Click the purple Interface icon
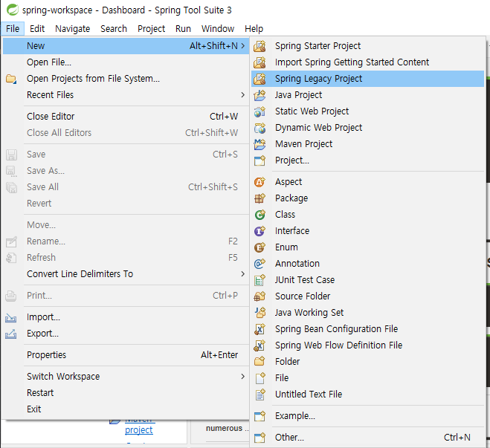Viewport: 490px width, 448px height. click(x=259, y=231)
